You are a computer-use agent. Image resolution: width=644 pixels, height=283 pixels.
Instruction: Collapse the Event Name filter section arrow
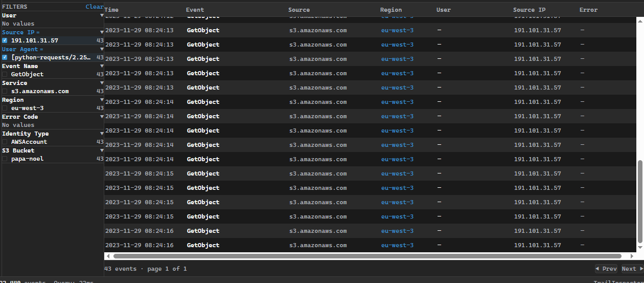point(102,66)
